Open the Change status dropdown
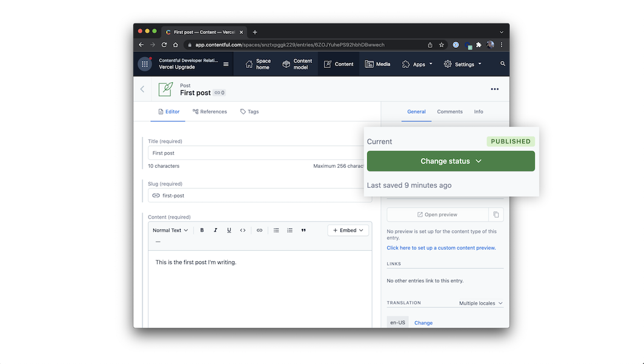Image resolution: width=644 pixels, height=364 pixels. [x=451, y=161]
